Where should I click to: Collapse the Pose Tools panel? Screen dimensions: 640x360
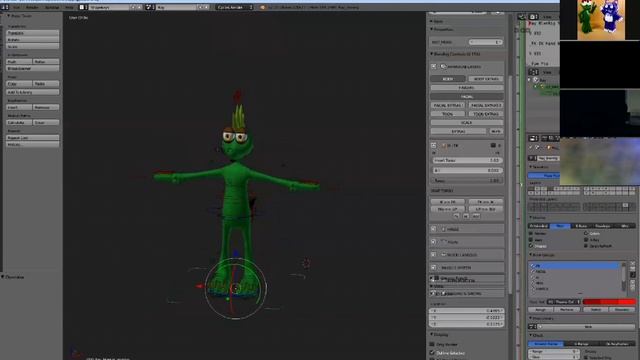20,16
